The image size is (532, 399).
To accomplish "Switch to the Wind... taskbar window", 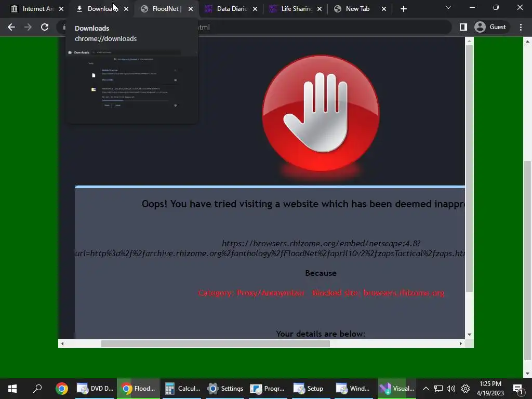I will (x=353, y=389).
